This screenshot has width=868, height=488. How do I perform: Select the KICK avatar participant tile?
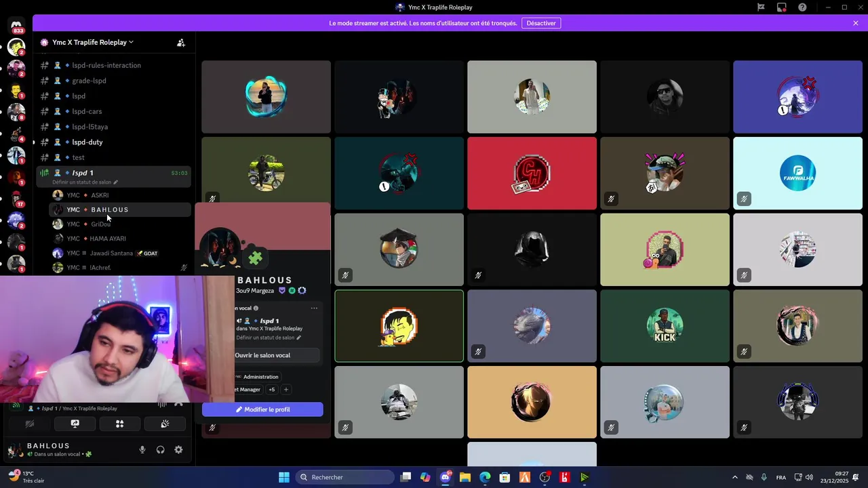[665, 326]
